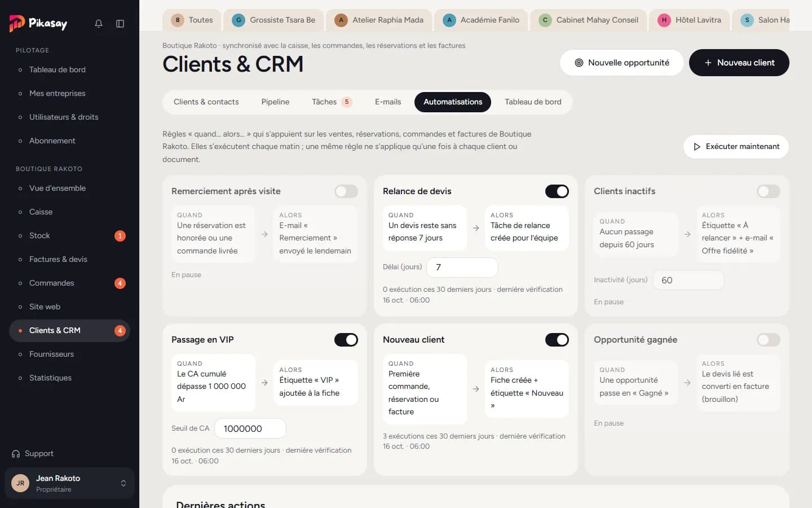812x508 pixels.
Task: Turn off the Passage en VIP rule
Action: tap(346, 340)
